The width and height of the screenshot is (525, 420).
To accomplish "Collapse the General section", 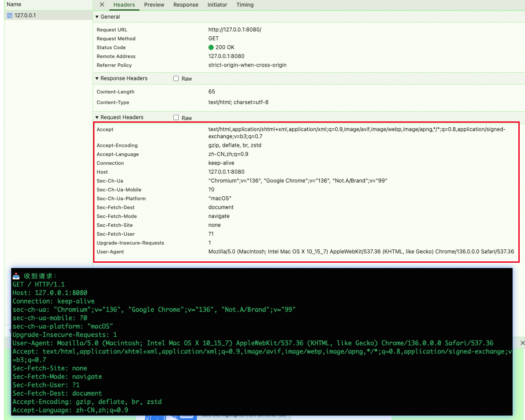I will (x=97, y=17).
